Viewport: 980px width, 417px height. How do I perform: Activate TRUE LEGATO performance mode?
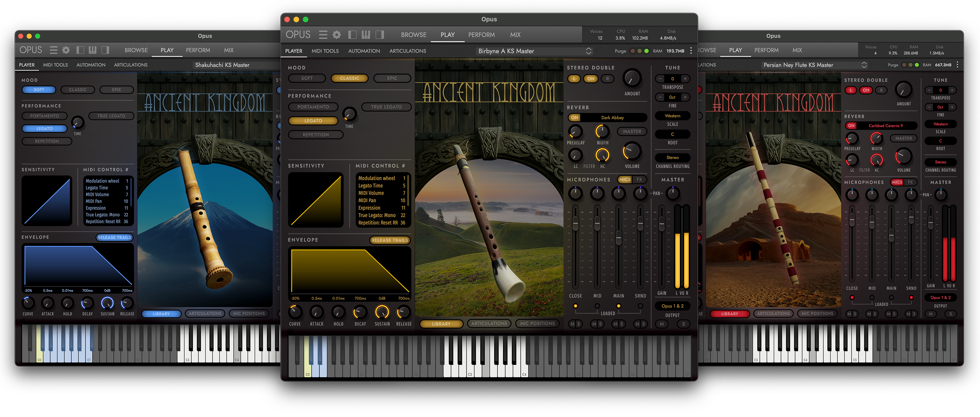(x=387, y=107)
